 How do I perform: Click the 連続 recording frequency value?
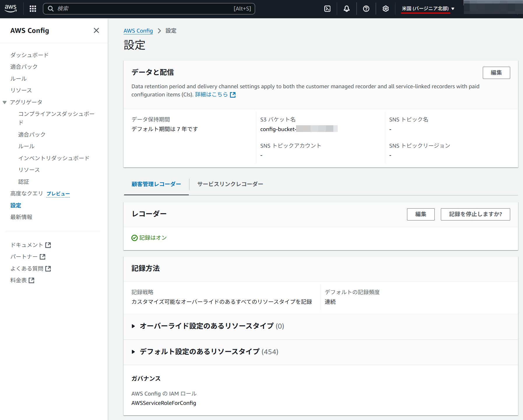330,302
